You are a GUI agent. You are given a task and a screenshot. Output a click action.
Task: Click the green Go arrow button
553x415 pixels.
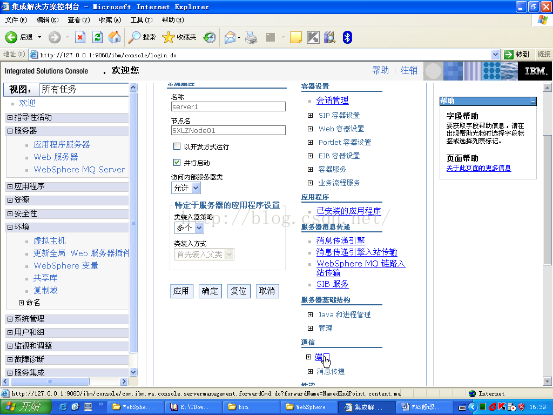click(509, 54)
